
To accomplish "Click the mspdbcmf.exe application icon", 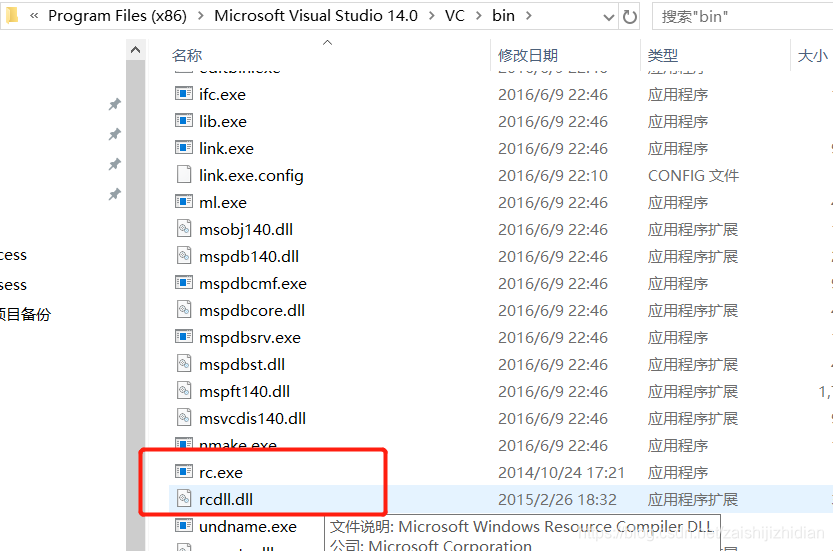I will pyautogui.click(x=184, y=283).
